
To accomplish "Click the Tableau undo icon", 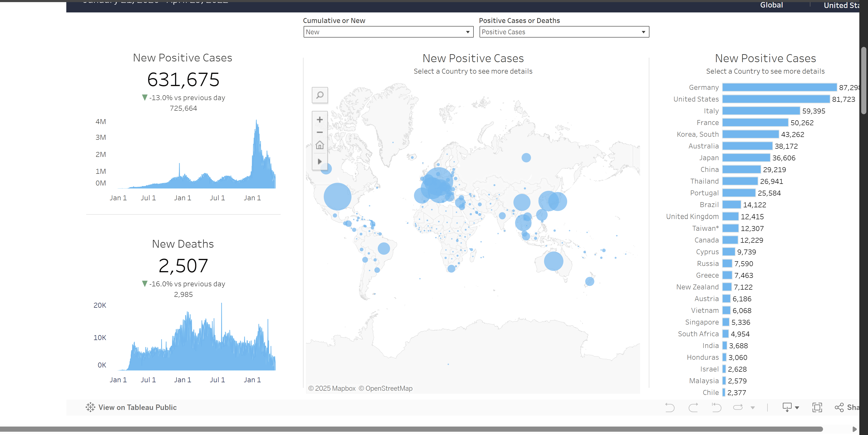I will pyautogui.click(x=670, y=407).
